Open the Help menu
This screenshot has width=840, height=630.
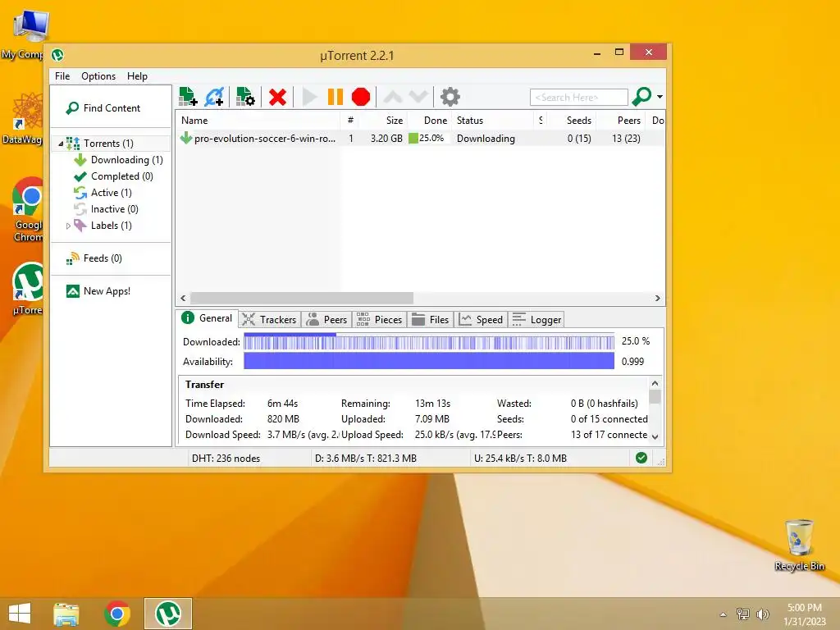point(137,76)
